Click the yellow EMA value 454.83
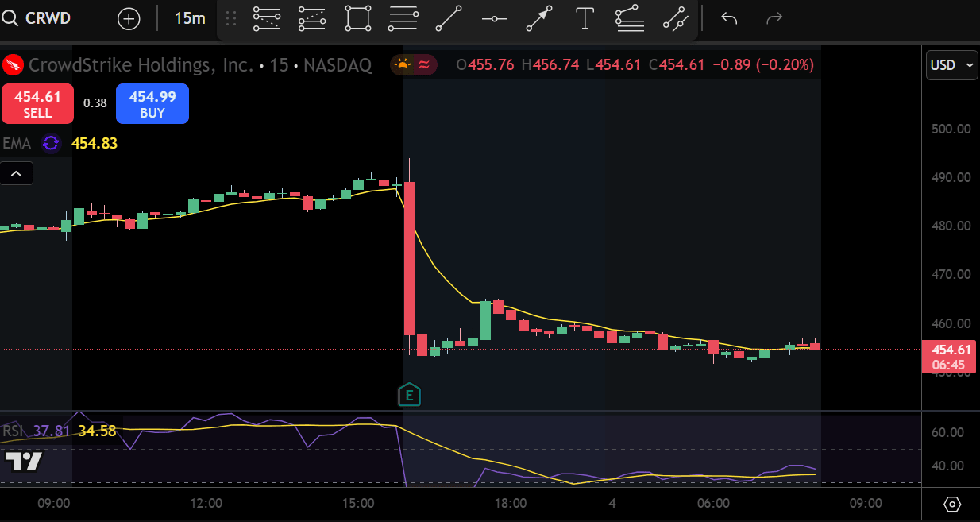This screenshot has width=980, height=522. tap(95, 143)
